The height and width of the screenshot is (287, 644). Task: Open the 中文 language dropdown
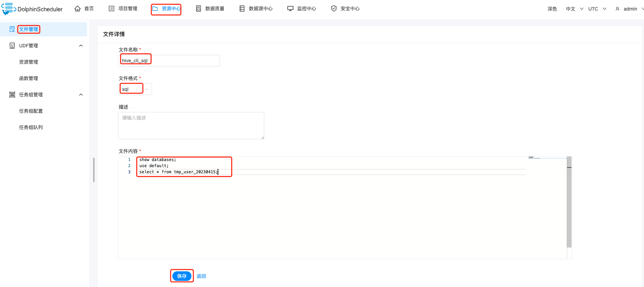pyautogui.click(x=575, y=9)
